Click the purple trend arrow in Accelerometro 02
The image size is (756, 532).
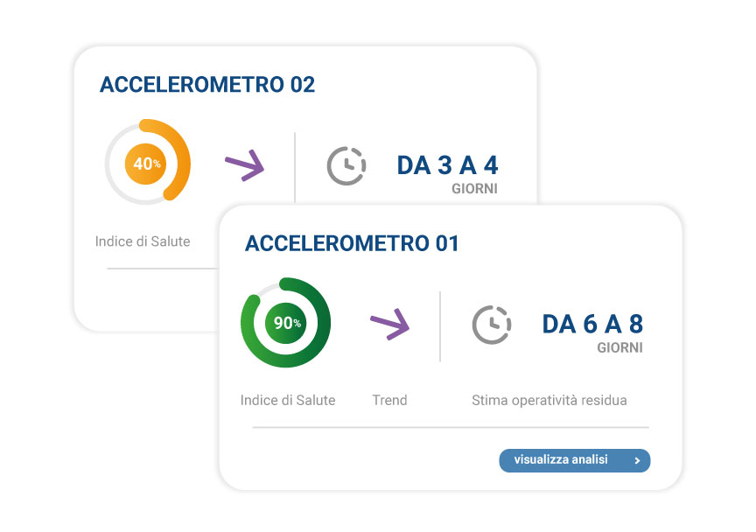(244, 164)
